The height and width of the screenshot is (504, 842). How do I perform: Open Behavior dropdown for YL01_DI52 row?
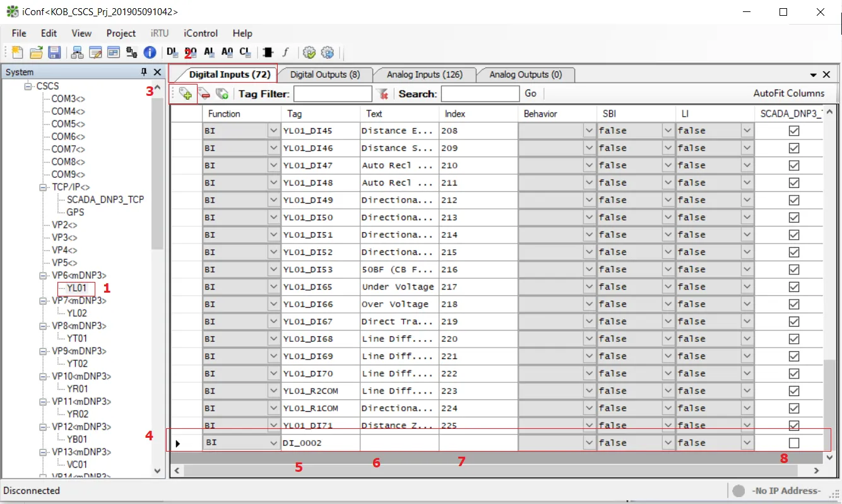click(590, 252)
